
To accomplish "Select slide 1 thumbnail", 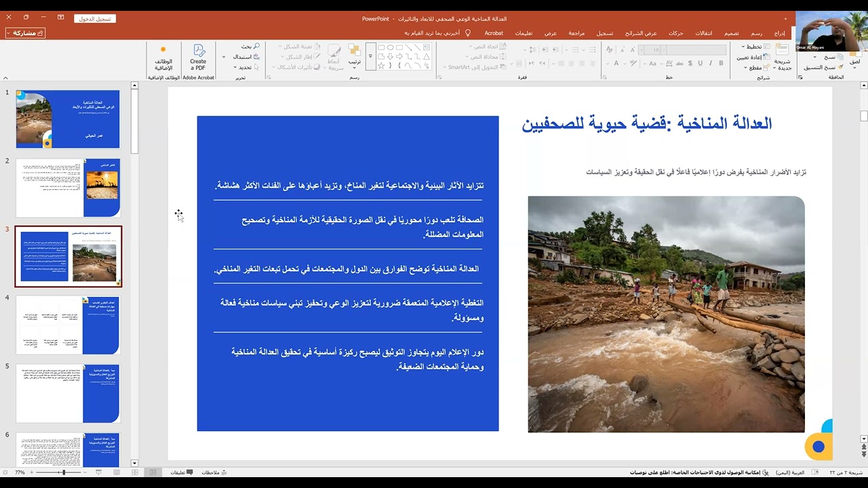I will click(x=68, y=119).
